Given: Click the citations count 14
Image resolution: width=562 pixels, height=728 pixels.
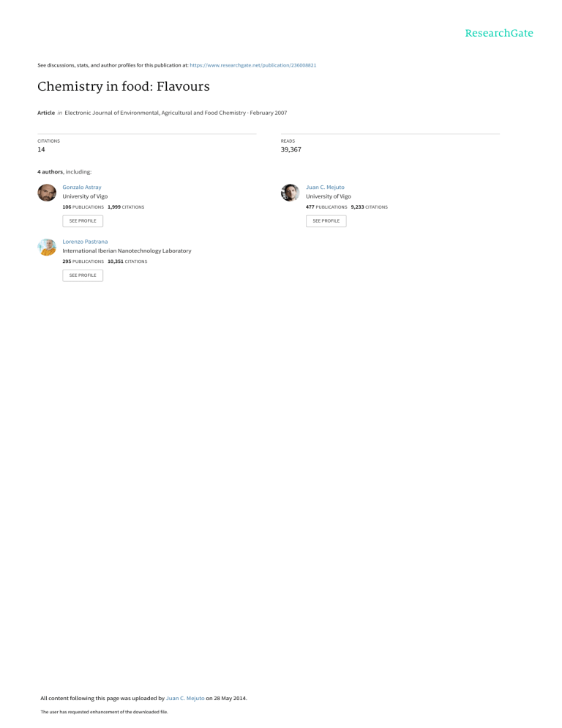Looking at the screenshot, I should [41, 149].
